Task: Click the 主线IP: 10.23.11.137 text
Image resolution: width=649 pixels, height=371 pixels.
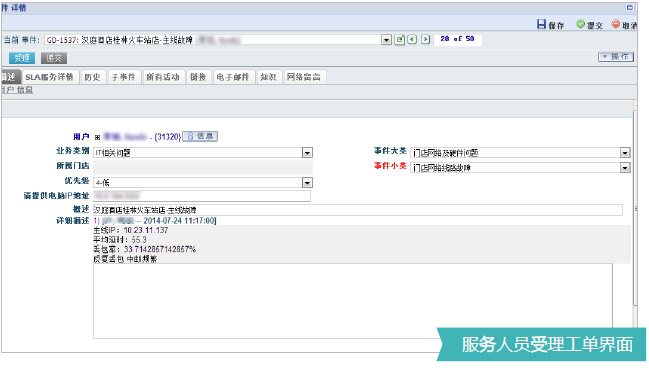Action: coord(131,230)
